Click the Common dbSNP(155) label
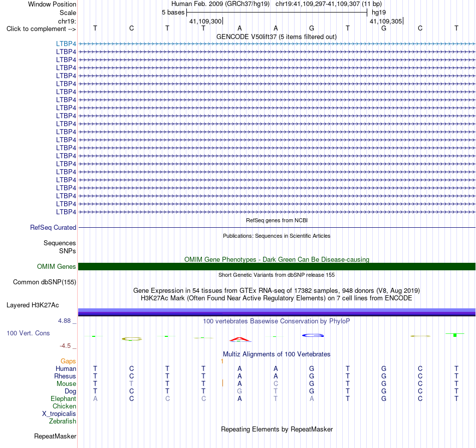The image size is (476, 448). pyautogui.click(x=45, y=282)
